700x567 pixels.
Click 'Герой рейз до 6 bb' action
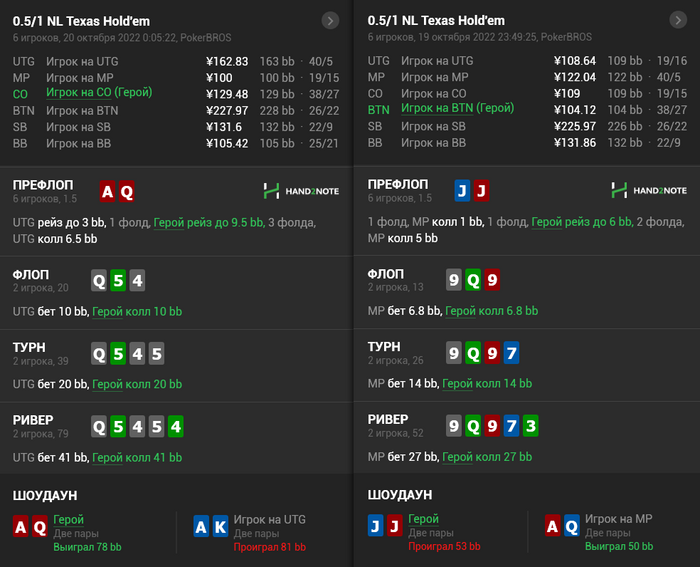582,221
